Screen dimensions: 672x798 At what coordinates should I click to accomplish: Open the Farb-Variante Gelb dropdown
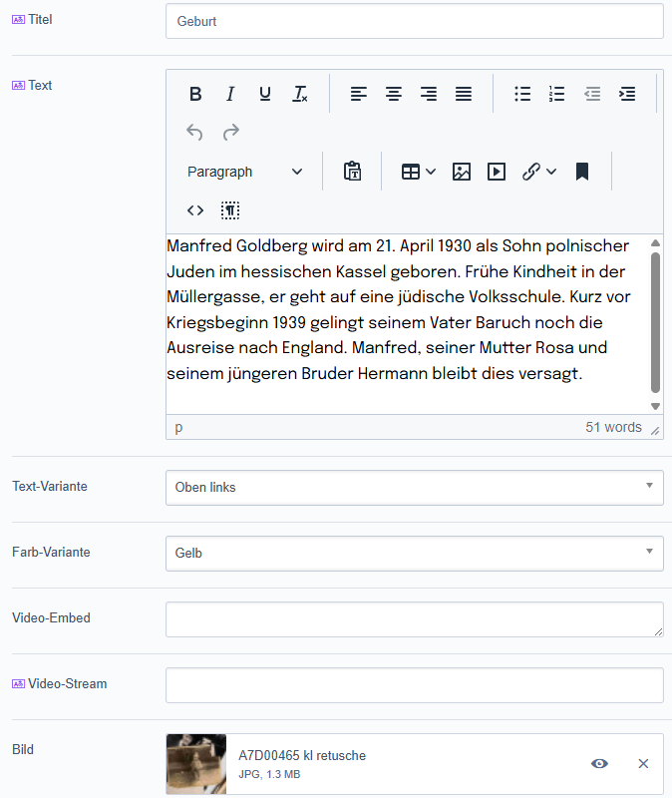click(x=414, y=553)
